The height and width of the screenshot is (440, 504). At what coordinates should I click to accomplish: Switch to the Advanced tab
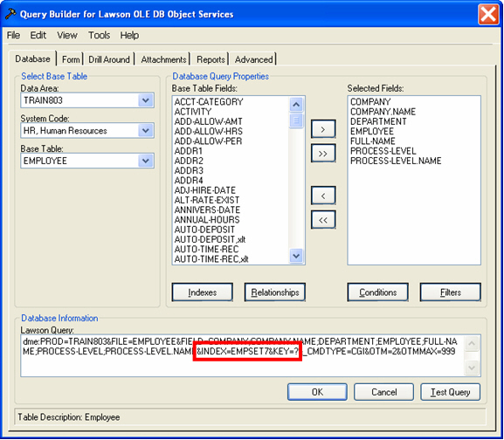253,59
